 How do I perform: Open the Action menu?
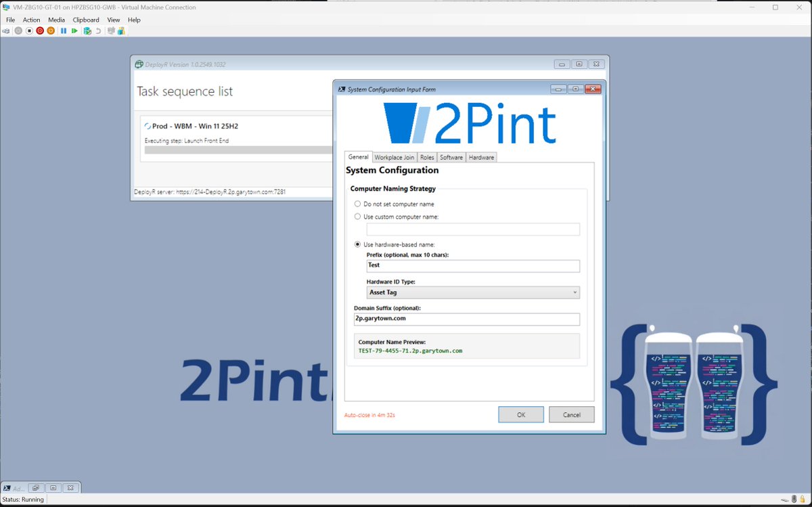31,20
